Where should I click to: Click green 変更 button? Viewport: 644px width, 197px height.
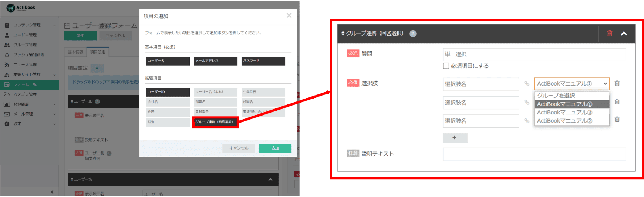click(x=81, y=36)
